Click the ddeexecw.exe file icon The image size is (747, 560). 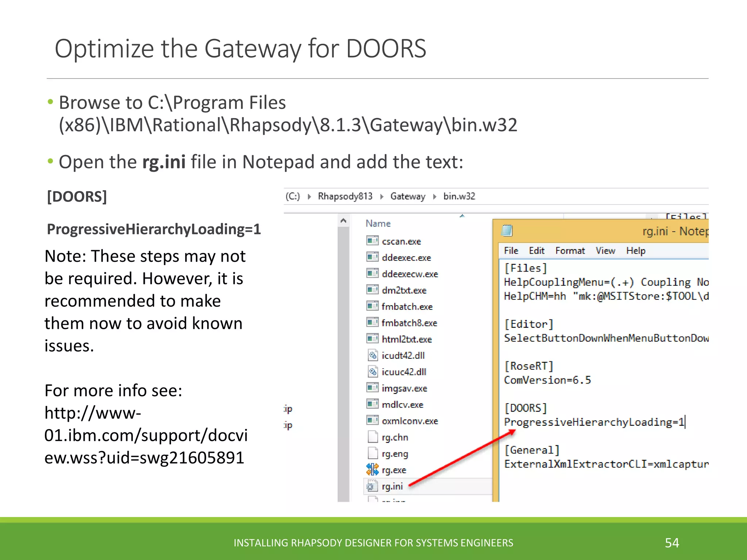coord(372,273)
